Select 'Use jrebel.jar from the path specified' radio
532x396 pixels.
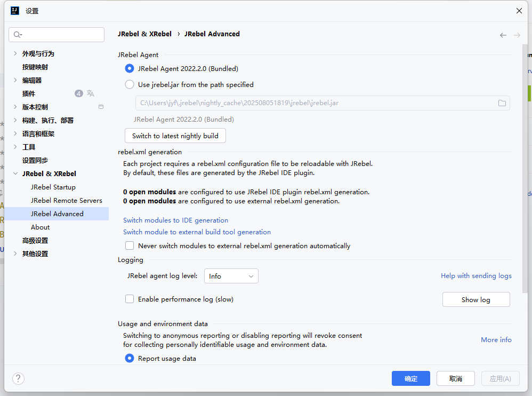click(129, 84)
